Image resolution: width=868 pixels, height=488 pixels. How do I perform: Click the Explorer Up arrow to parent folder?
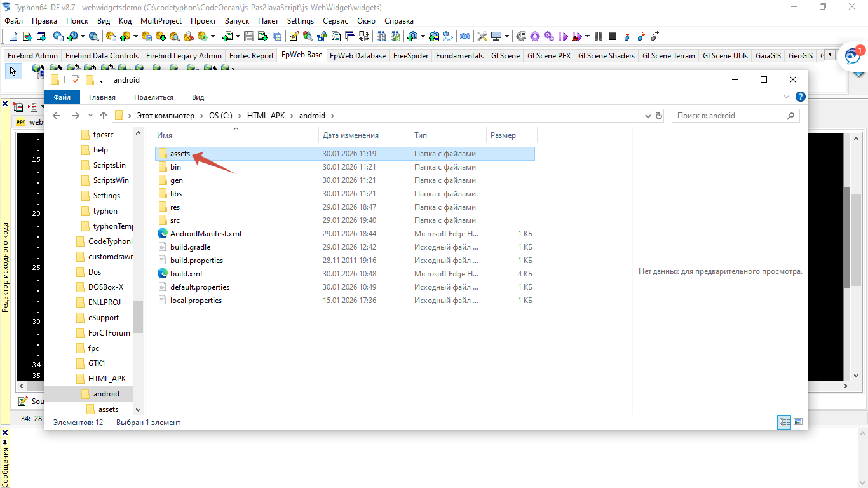pyautogui.click(x=104, y=116)
